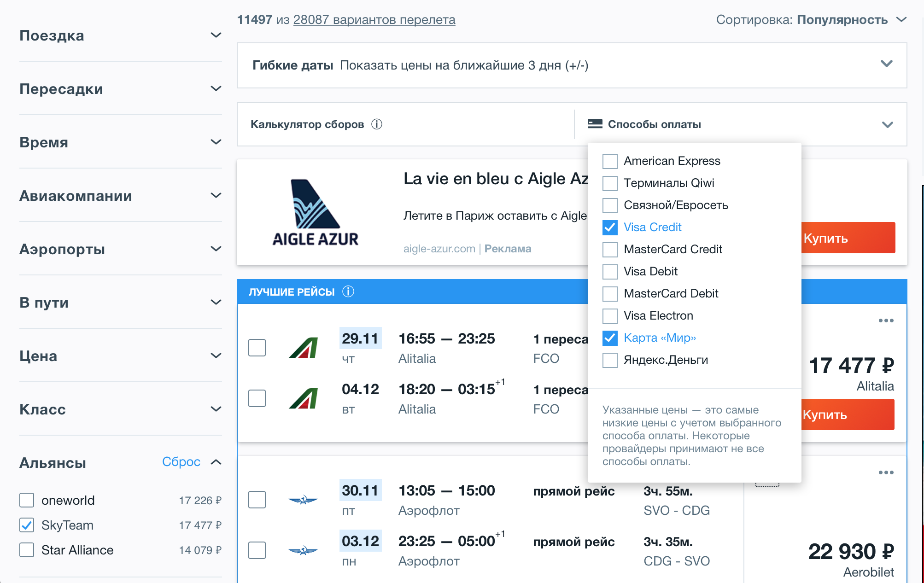
Task: Enable the American Express payment checkbox
Action: tap(610, 161)
